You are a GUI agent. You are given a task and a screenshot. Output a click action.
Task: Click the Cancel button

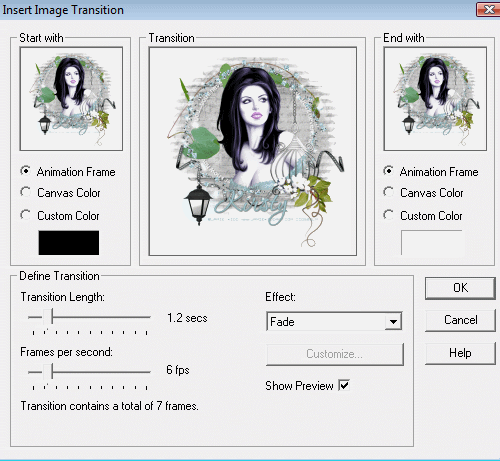pos(460,320)
